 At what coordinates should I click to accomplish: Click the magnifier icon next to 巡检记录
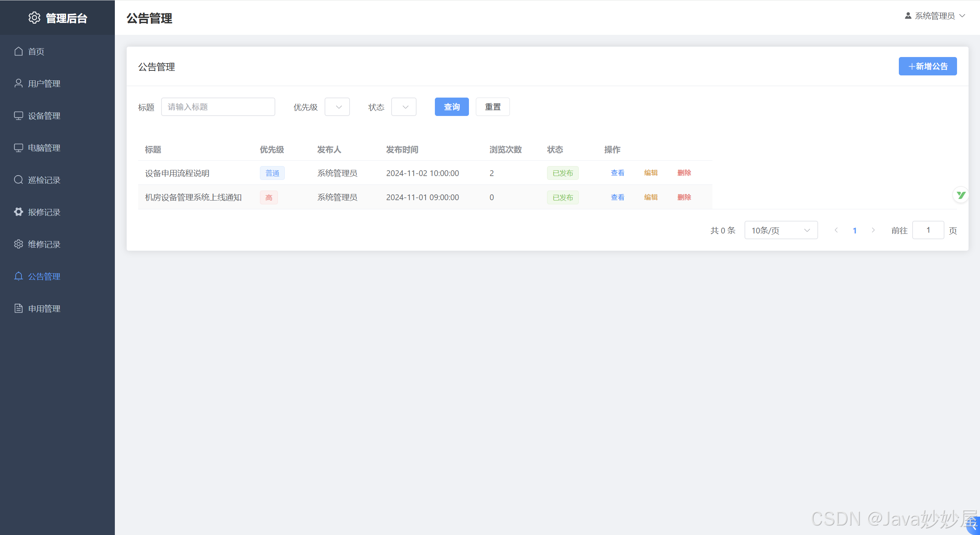point(18,180)
